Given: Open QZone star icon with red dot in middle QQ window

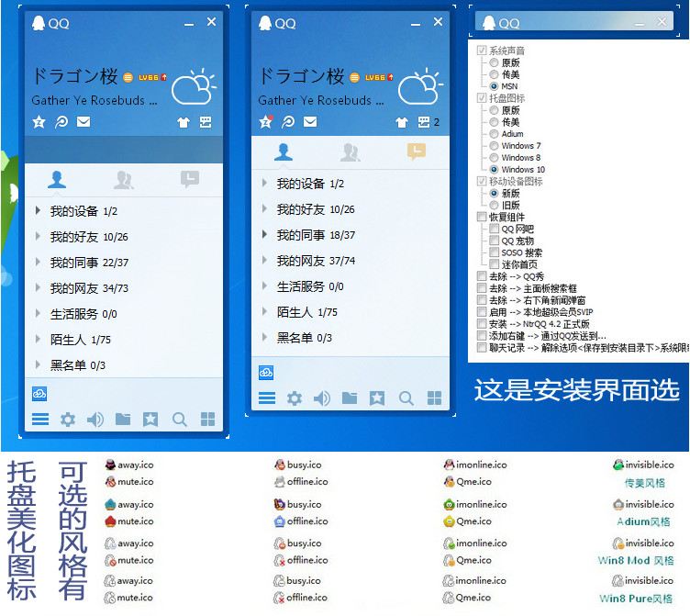Looking at the screenshot, I should tap(266, 121).
